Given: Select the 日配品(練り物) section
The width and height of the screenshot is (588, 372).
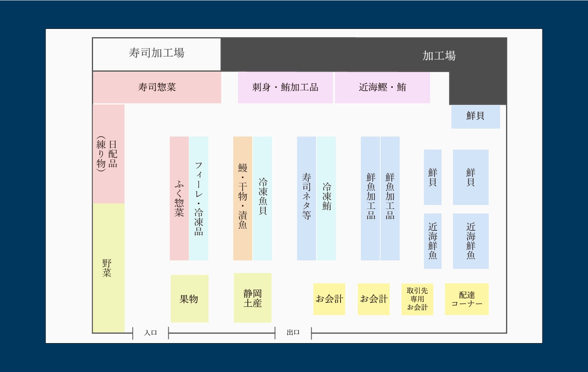Looking at the screenshot, I should 108,154.
